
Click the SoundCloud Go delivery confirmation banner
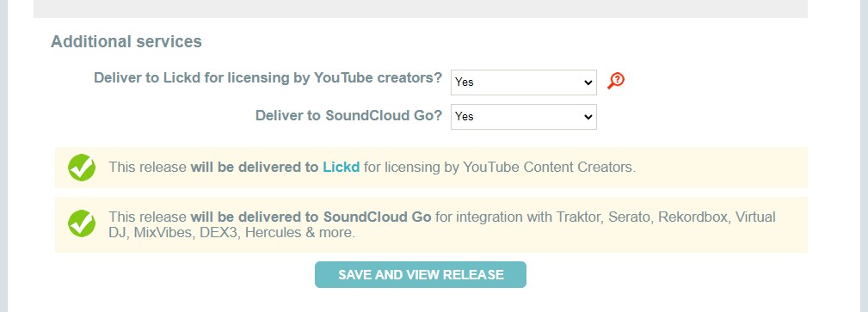pyautogui.click(x=431, y=224)
